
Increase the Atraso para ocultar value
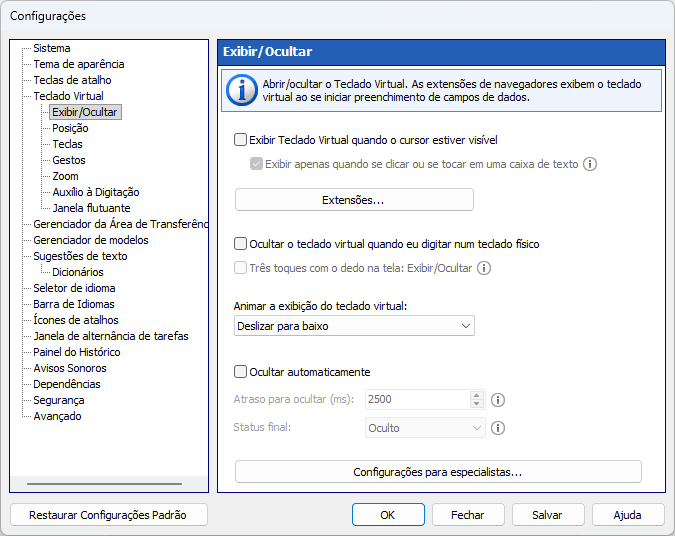[477, 395]
